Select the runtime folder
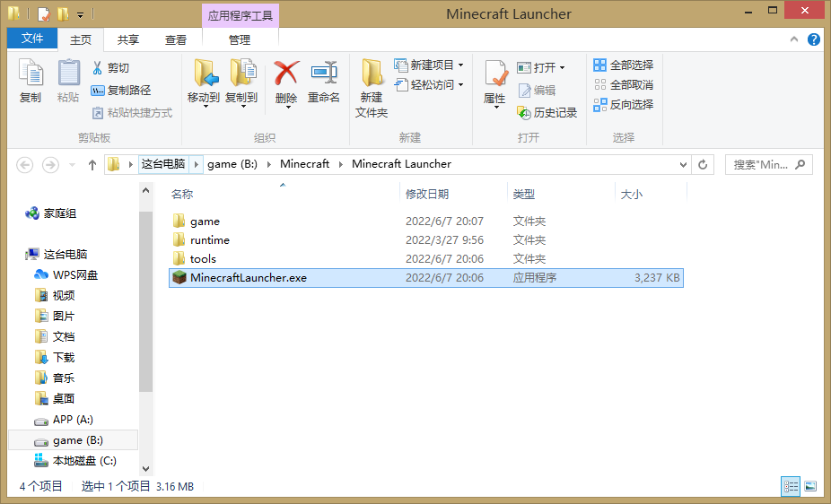Screen dimensions: 831x504 coord(426,239)
